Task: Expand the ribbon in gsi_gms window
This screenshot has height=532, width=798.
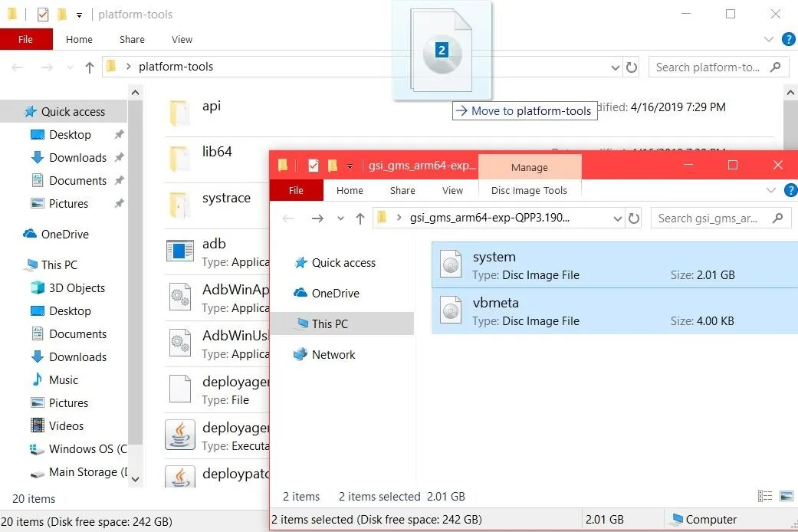Action: (x=771, y=190)
